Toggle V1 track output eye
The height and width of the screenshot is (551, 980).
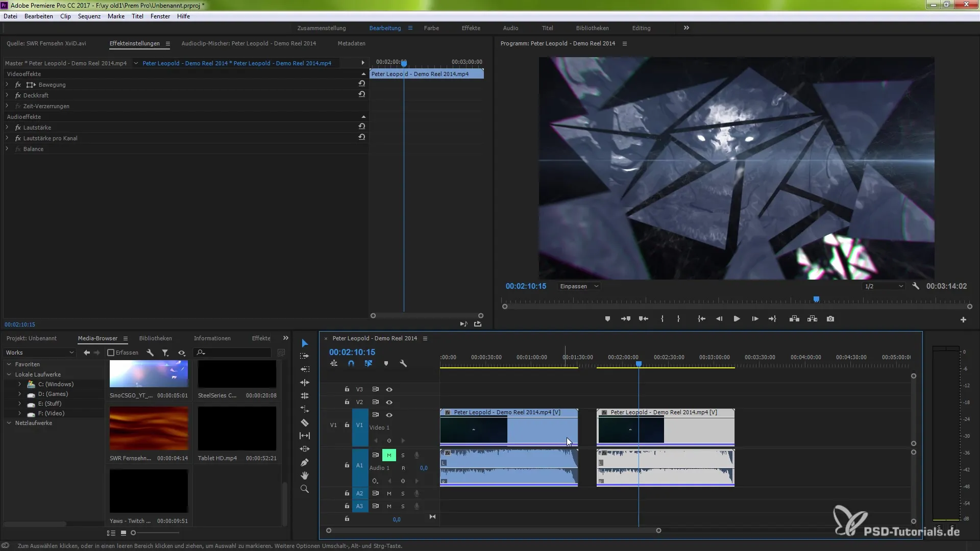[x=389, y=415]
